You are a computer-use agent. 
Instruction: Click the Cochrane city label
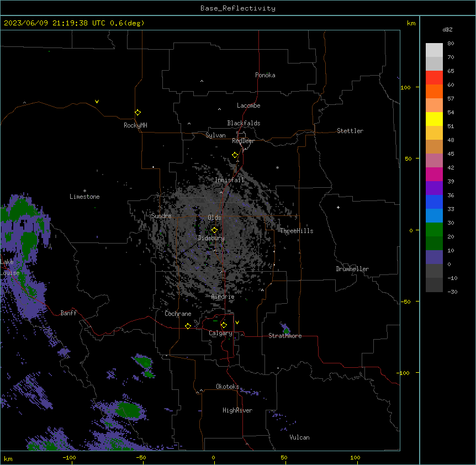pos(178,314)
